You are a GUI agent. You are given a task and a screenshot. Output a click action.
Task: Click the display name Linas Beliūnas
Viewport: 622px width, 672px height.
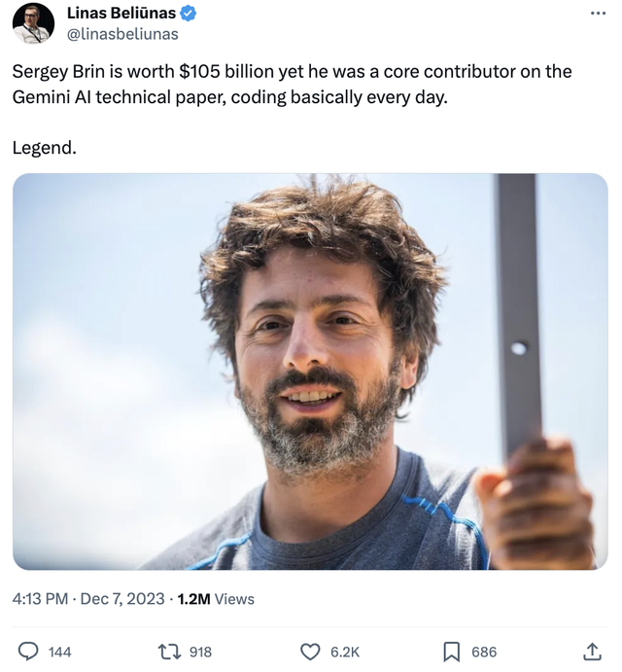[121, 14]
